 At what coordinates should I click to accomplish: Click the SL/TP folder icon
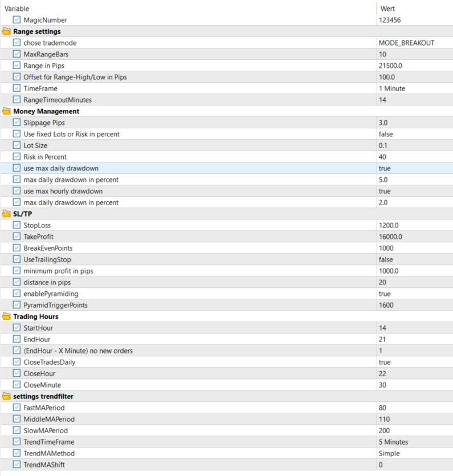pyautogui.click(x=6, y=214)
